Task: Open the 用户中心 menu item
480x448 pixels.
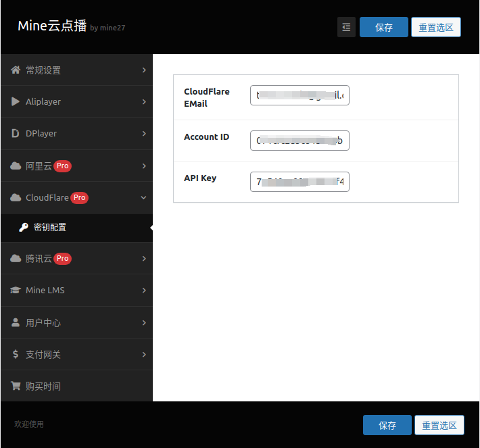Action: tap(77, 322)
